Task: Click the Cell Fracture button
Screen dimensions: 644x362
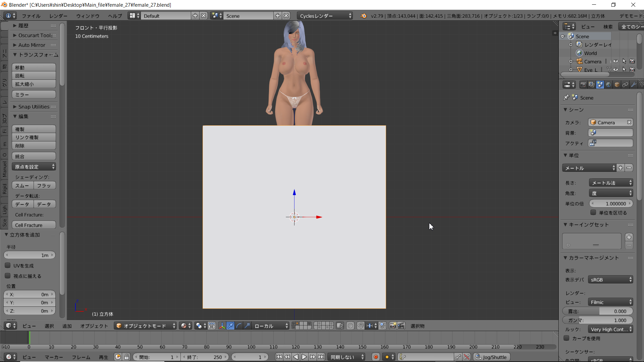Action: 34,225
